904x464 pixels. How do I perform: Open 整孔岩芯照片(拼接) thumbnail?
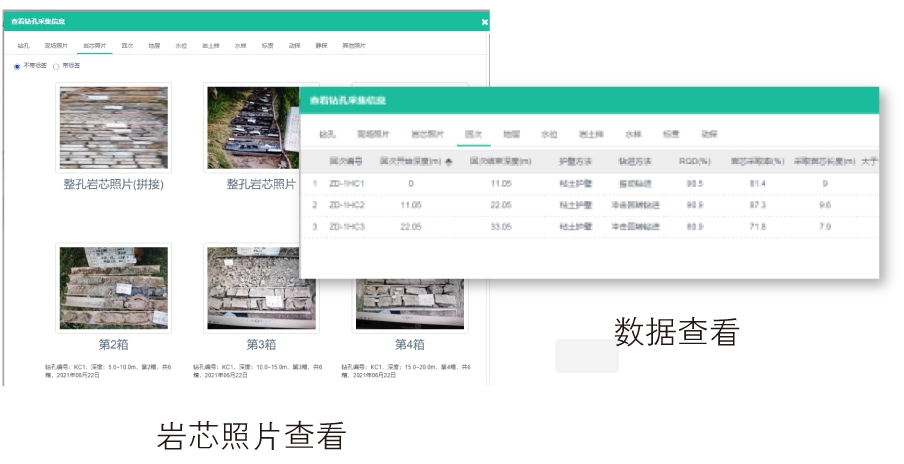pos(113,128)
